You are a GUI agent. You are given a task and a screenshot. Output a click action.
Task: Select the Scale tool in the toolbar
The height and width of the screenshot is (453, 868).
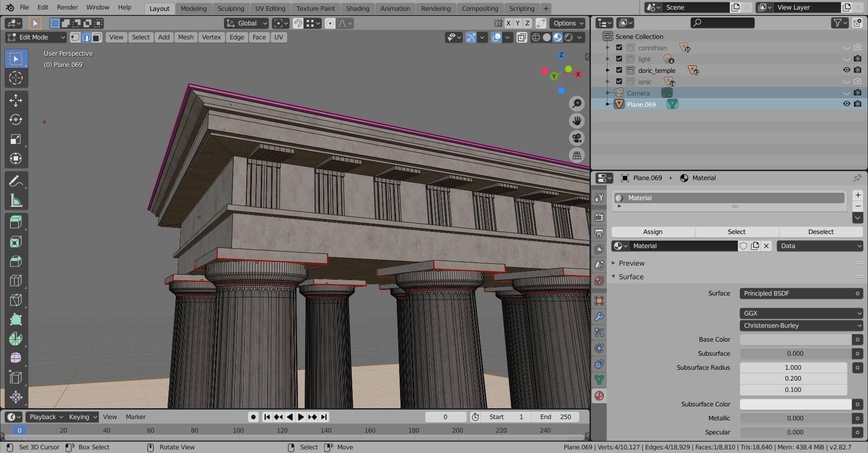(16, 139)
